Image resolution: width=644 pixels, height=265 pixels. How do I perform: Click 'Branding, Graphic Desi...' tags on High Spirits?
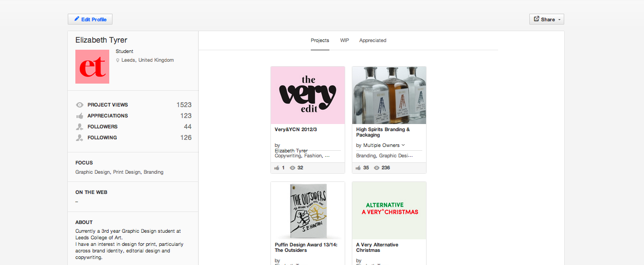[x=385, y=156]
